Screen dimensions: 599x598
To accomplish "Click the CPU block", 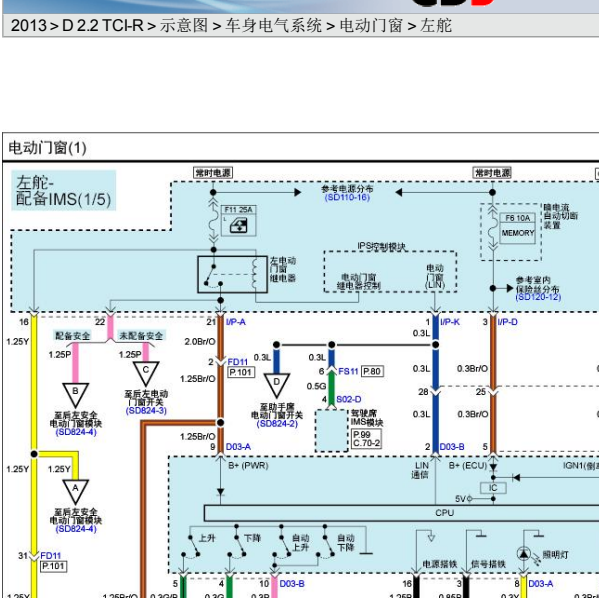I will click(401, 513).
